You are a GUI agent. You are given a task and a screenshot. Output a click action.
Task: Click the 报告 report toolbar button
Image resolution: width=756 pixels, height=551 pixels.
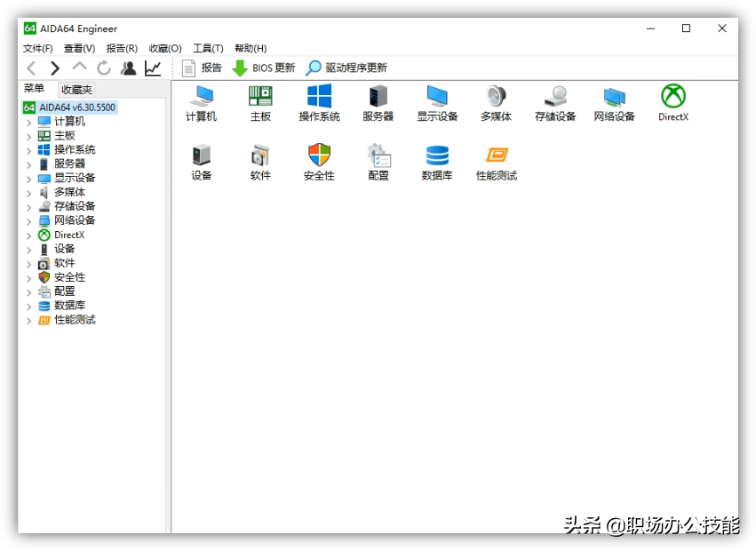tap(202, 68)
